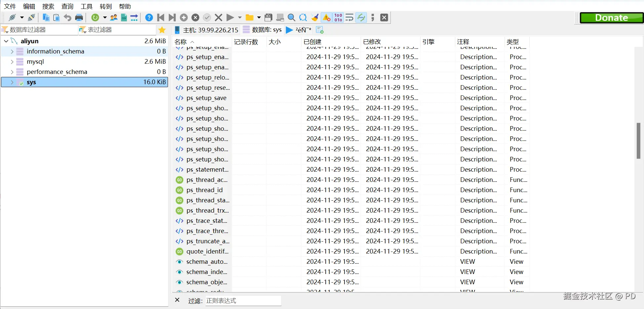Toggle the binary 100 010 icon
This screenshot has height=309, width=644.
tap(338, 17)
